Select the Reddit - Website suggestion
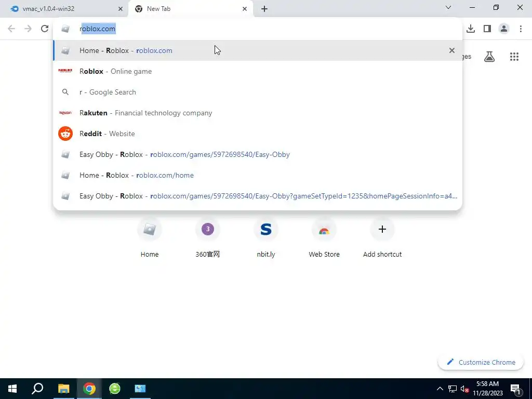This screenshot has width=532, height=399. (258, 134)
